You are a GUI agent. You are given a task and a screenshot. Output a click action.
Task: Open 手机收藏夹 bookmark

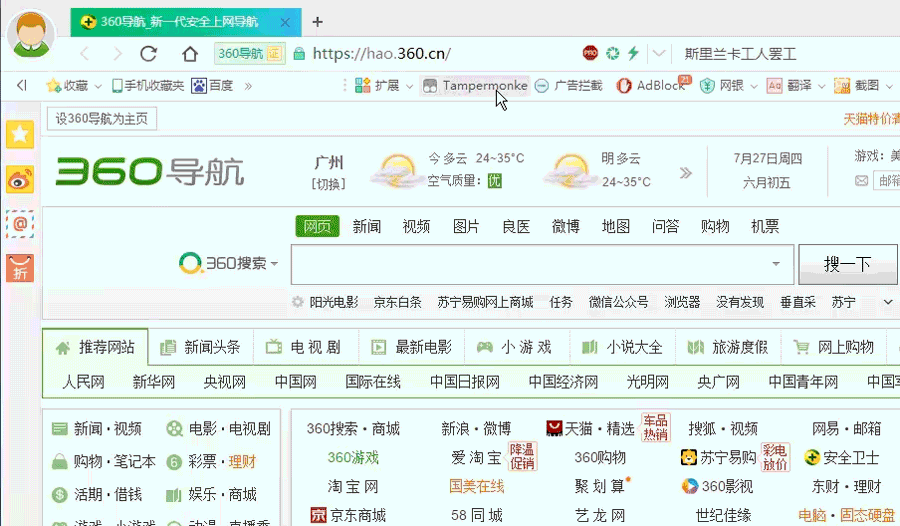[148, 86]
